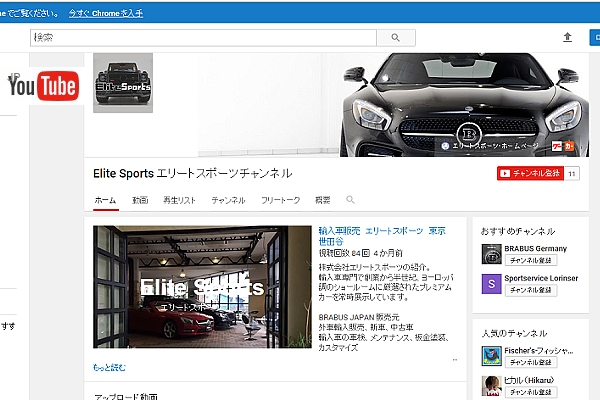Focus the 検索 search input field
The width and height of the screenshot is (600, 400).
(x=204, y=38)
